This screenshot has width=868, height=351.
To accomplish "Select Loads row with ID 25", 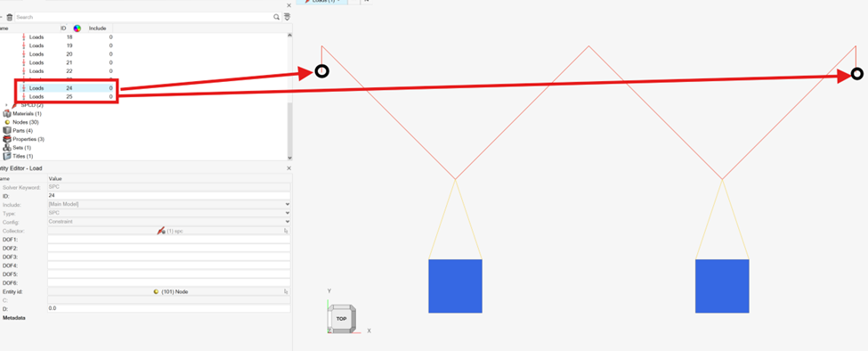I will 67,97.
